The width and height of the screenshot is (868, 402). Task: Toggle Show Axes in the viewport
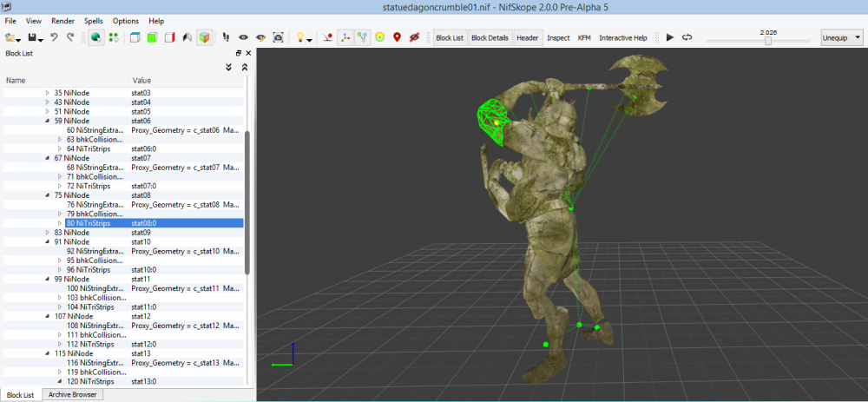(x=345, y=37)
